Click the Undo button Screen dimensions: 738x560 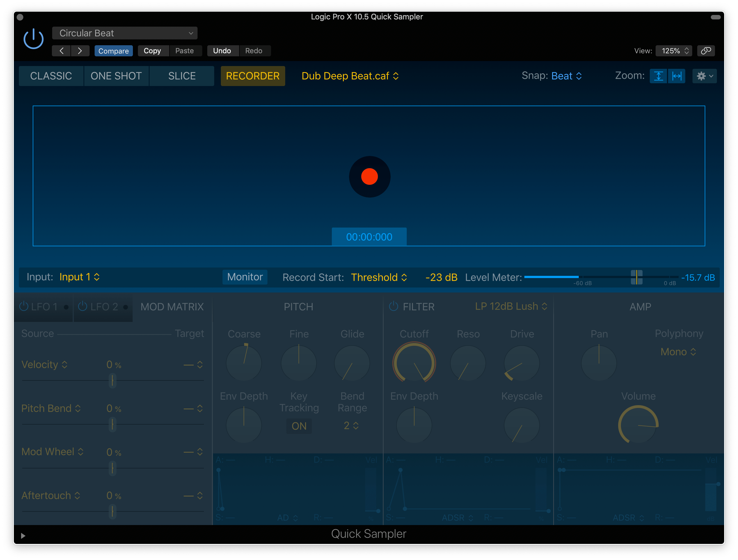coord(223,51)
